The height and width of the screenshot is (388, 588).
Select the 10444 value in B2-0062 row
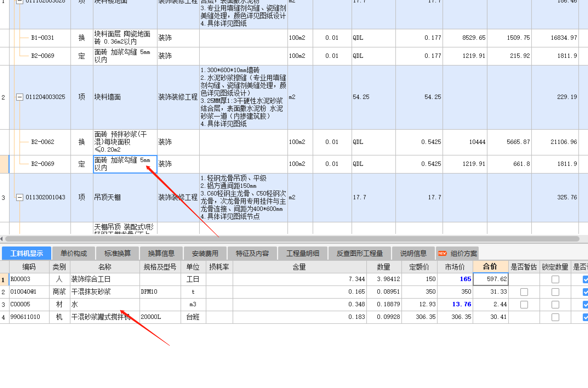tap(465, 142)
